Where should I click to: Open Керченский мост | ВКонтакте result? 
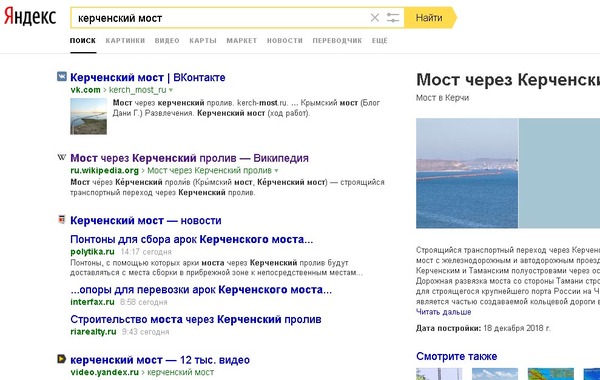(x=148, y=77)
